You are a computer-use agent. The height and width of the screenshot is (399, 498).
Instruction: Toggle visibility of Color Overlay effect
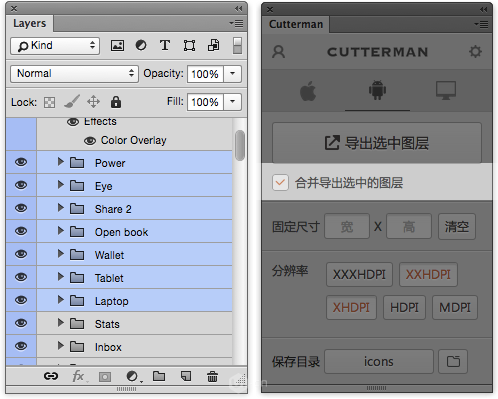click(90, 141)
